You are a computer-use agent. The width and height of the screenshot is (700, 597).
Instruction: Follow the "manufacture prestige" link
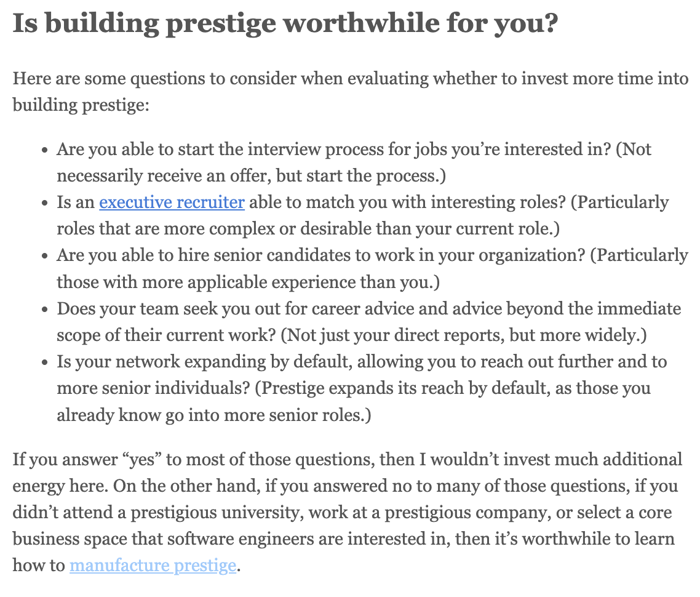coord(153,565)
